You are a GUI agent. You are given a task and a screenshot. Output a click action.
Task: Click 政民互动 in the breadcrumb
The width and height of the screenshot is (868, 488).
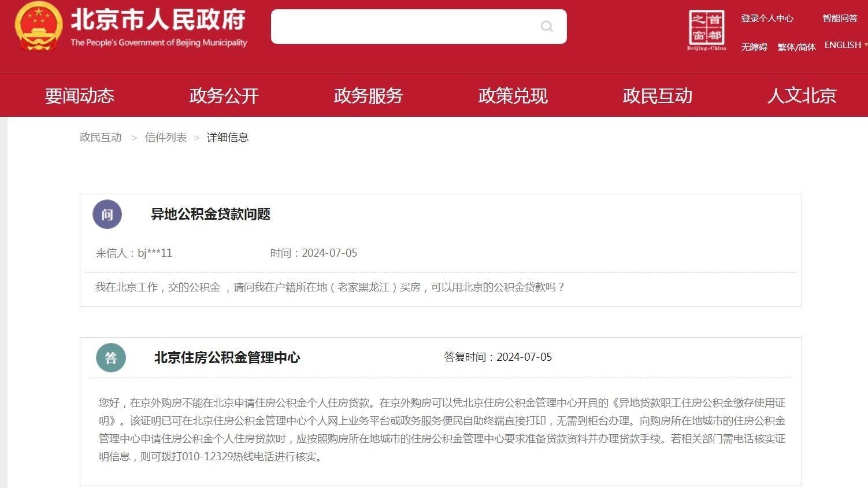tap(101, 137)
